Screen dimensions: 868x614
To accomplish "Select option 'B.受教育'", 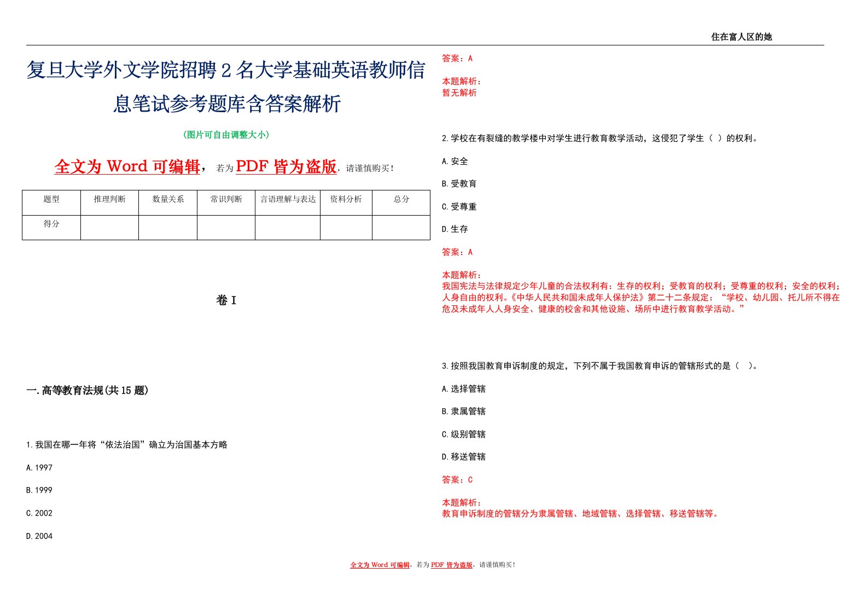I will [x=459, y=184].
